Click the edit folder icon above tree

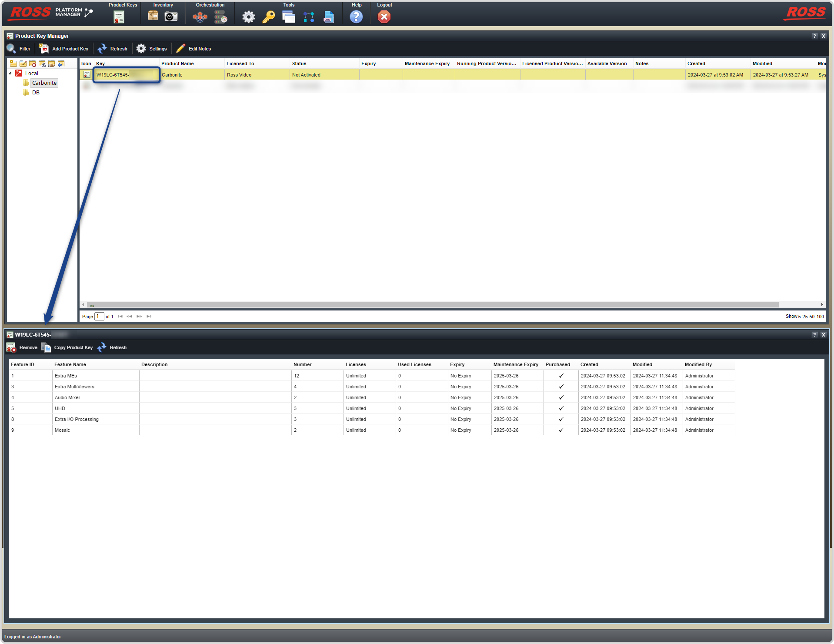coord(23,63)
